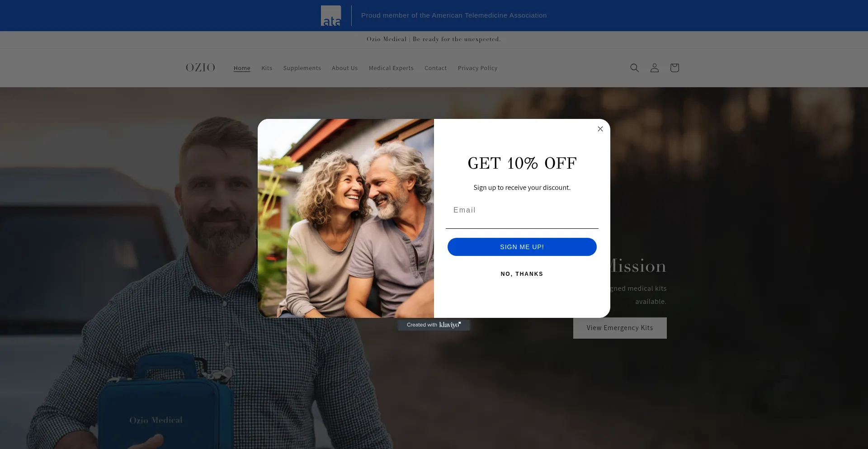Navigate to About Us
This screenshot has width=868, height=449.
click(344, 68)
